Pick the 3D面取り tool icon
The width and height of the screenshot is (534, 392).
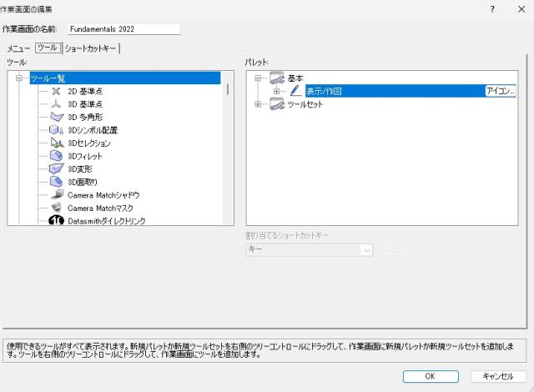[56, 182]
